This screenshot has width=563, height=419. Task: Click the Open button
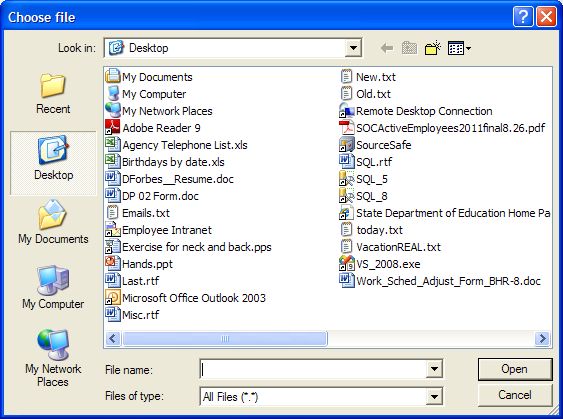[515, 369]
